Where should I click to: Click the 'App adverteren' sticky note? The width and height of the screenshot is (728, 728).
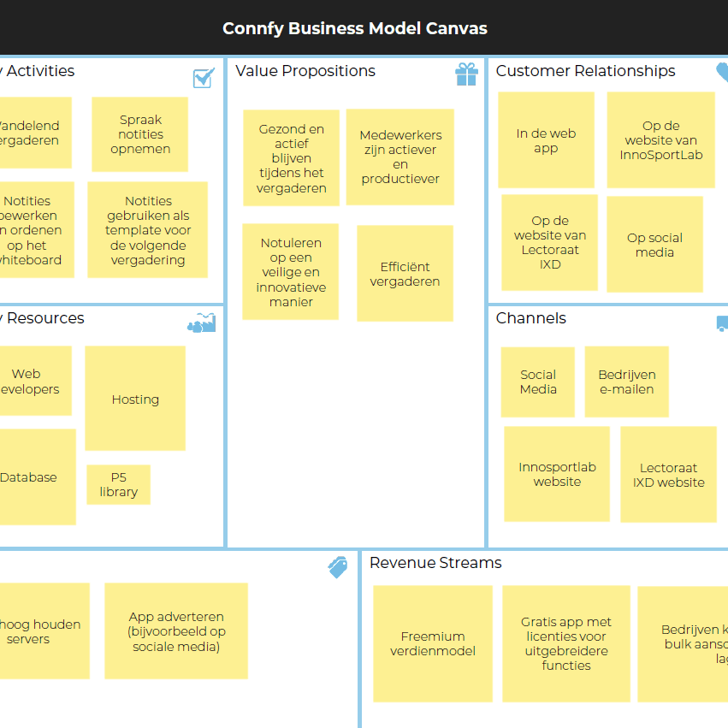176,631
